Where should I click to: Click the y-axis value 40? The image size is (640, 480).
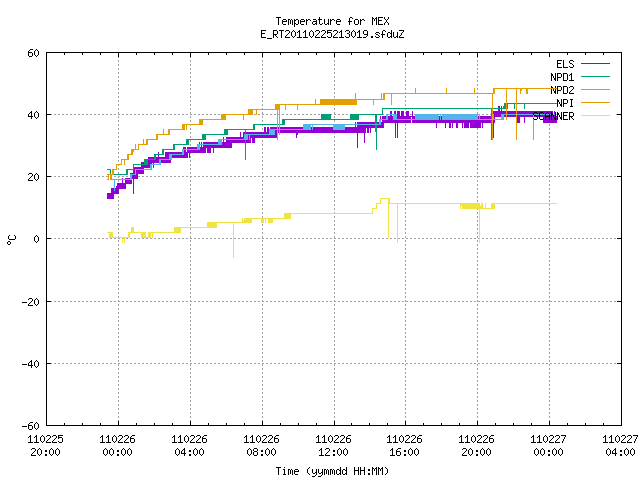(33, 115)
